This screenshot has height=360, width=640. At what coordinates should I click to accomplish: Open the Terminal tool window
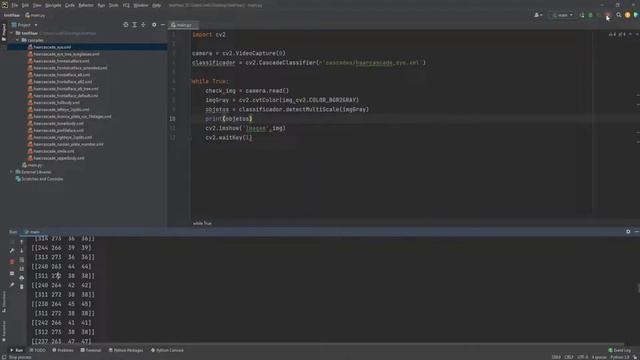(x=91, y=350)
